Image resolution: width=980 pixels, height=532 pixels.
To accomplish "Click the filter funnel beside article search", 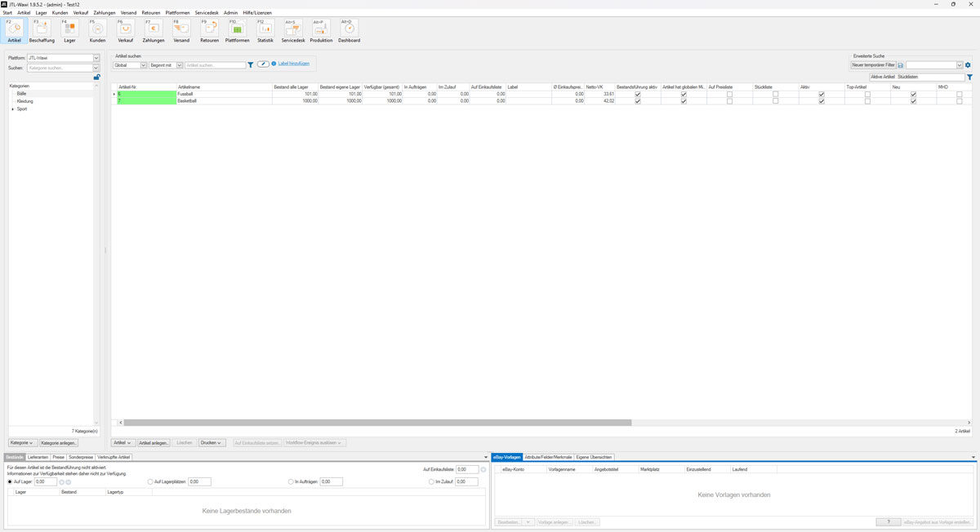I will 251,64.
